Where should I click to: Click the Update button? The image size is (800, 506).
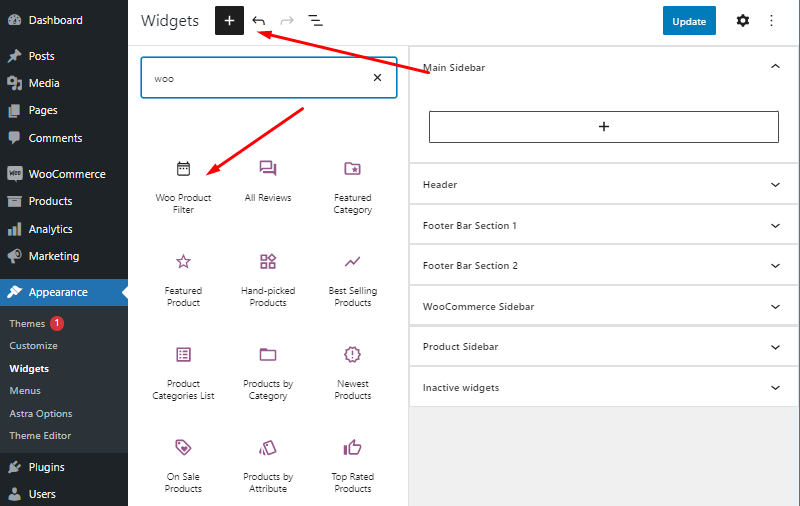pyautogui.click(x=689, y=20)
